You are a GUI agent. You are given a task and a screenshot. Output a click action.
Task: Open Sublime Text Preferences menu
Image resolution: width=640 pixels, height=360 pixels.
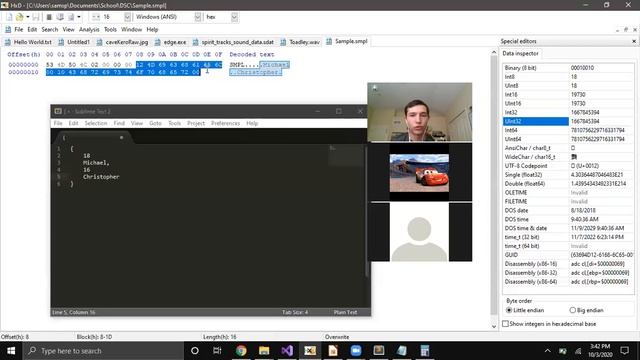pyautogui.click(x=225, y=123)
